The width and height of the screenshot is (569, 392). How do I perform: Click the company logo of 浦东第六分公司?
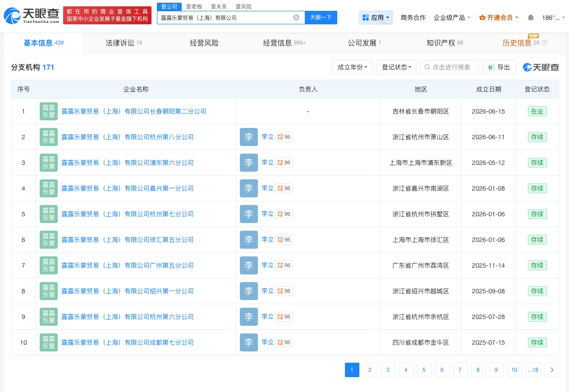click(49, 163)
